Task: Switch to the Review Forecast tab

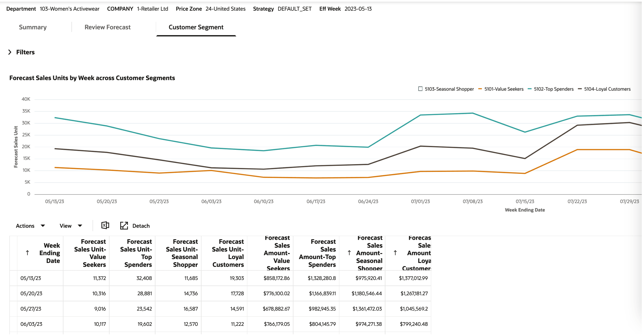Action: pos(108,27)
